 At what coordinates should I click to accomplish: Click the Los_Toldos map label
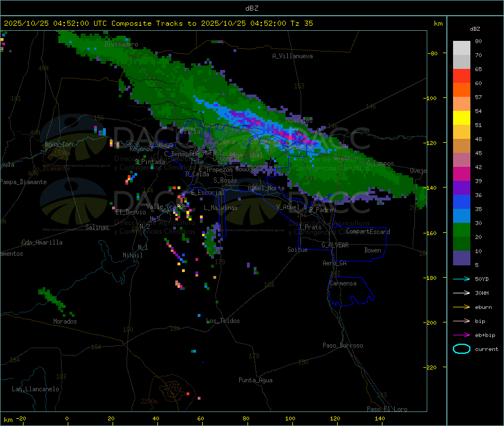tap(223, 321)
